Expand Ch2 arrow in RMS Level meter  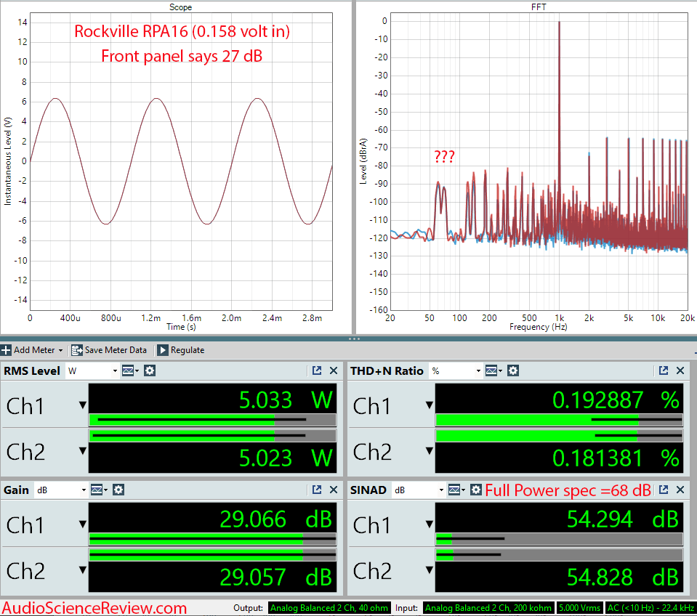coord(83,451)
